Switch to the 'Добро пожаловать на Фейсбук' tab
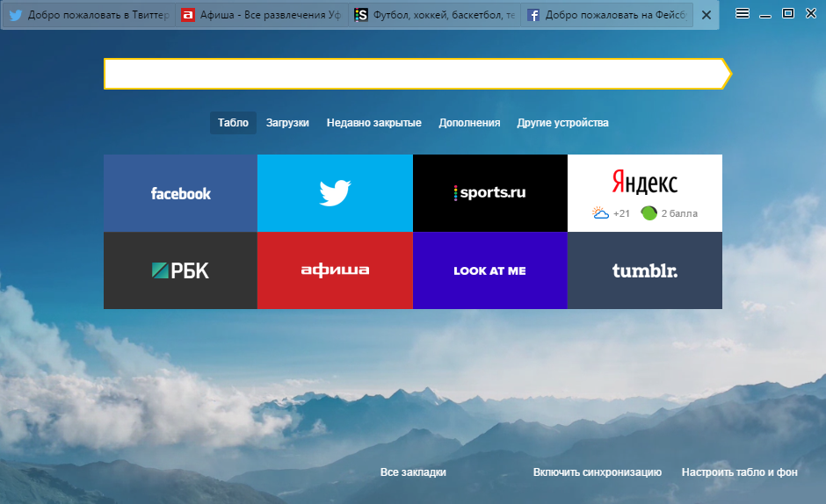The height and width of the screenshot is (504, 826). pos(606,15)
